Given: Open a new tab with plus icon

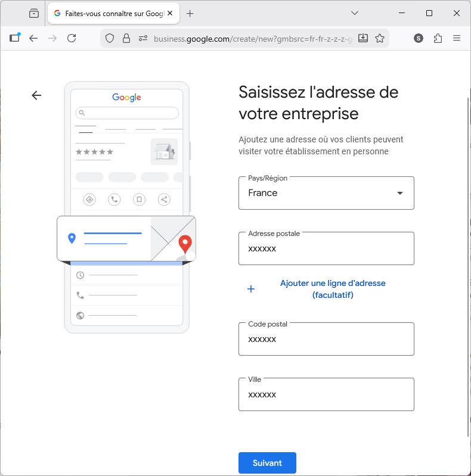Looking at the screenshot, I should (x=190, y=13).
